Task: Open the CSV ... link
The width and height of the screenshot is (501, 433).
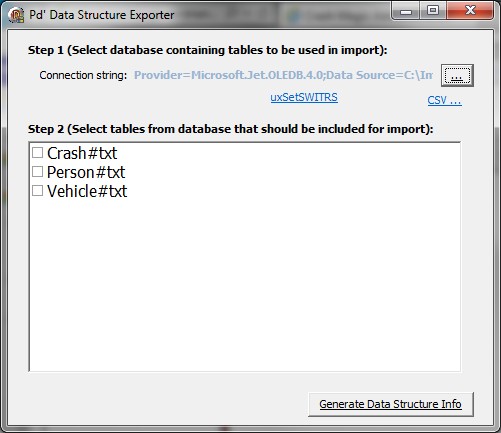Action: pos(444,100)
